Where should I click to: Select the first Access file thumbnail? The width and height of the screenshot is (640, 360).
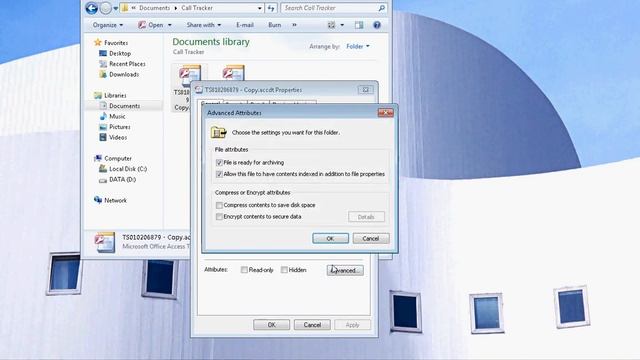(189, 76)
